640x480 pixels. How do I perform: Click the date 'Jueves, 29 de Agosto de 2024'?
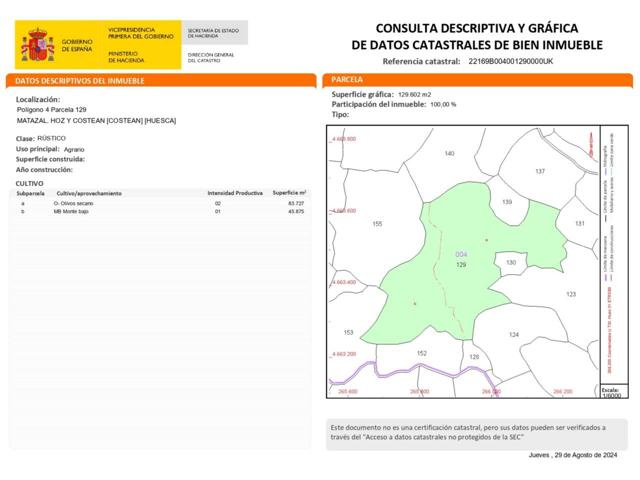[x=573, y=455]
